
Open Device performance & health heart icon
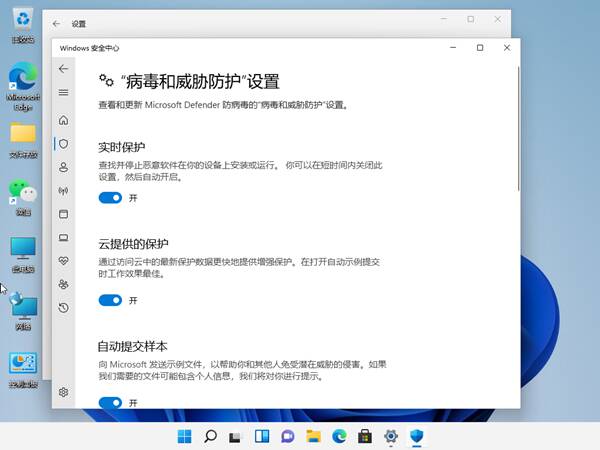64,261
